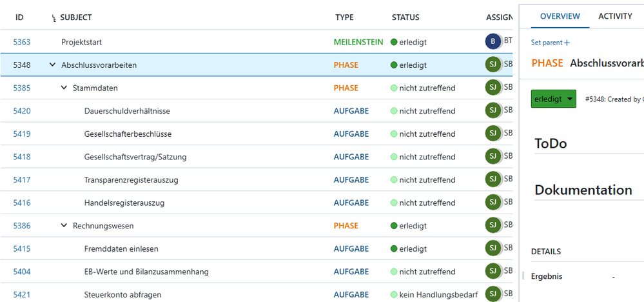The height and width of the screenshot is (302, 644).
Task: Click the ASSIGN column header
Action: pos(499,17)
